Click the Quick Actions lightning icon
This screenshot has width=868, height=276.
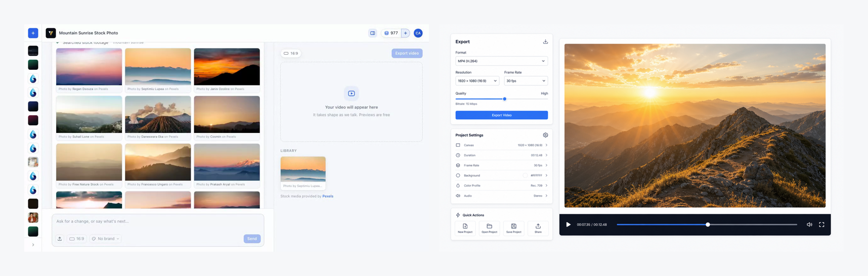[458, 215]
